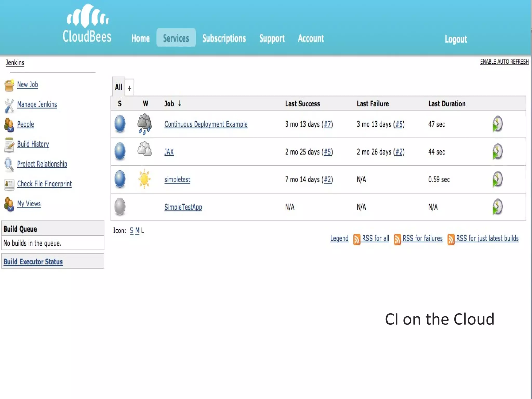Open the Build History link
Viewport: 532px width, 399px height.
pyautogui.click(x=33, y=144)
